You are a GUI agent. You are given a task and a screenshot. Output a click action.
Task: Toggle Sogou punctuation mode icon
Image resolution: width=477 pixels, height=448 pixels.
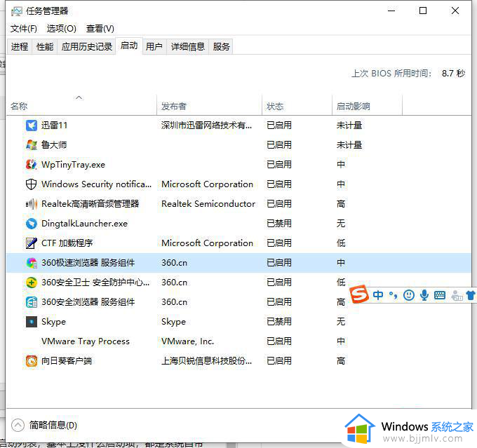[x=393, y=294]
